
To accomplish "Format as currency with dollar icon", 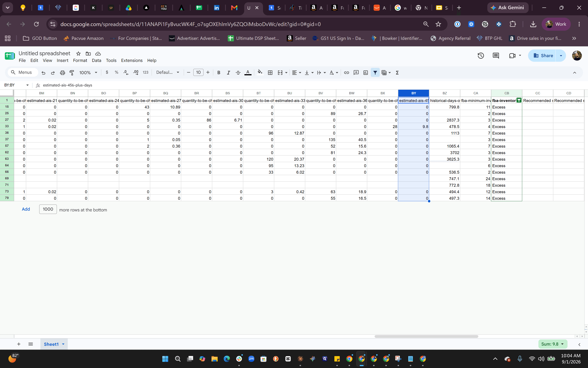I will click(107, 72).
